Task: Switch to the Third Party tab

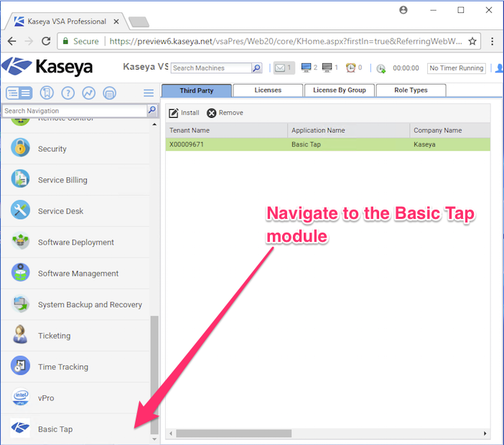Action: click(197, 90)
